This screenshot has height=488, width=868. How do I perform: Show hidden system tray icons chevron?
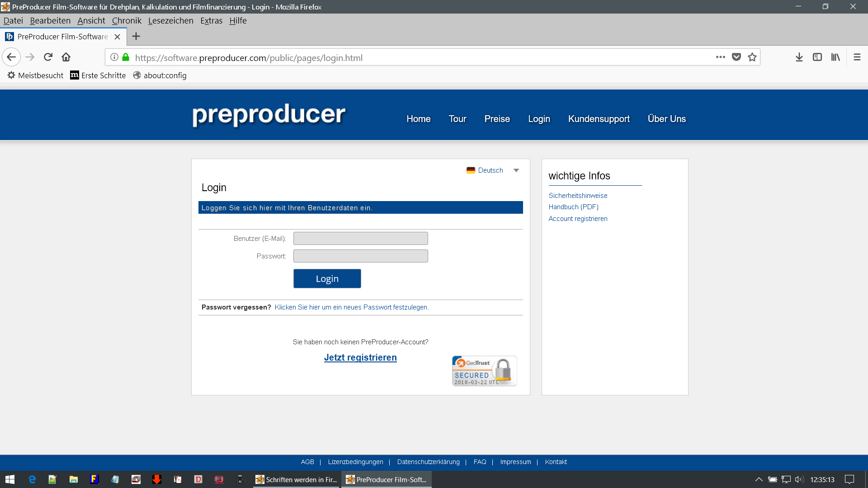click(x=759, y=479)
